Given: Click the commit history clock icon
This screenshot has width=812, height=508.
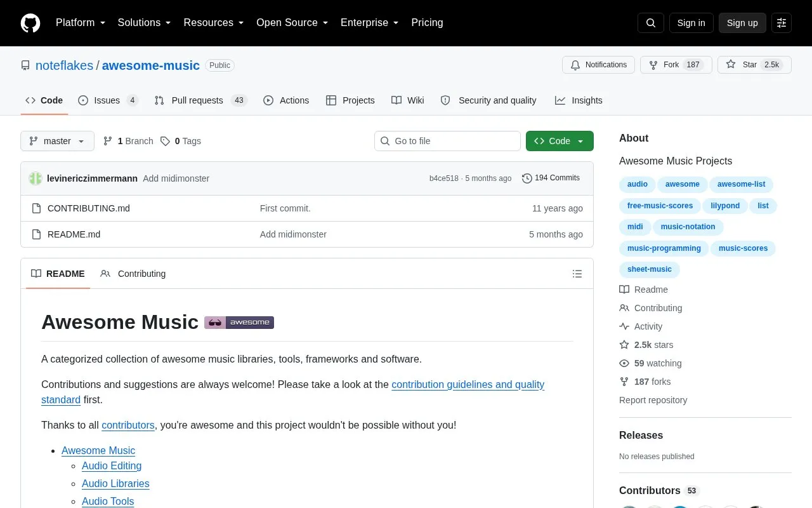Looking at the screenshot, I should pos(527,178).
